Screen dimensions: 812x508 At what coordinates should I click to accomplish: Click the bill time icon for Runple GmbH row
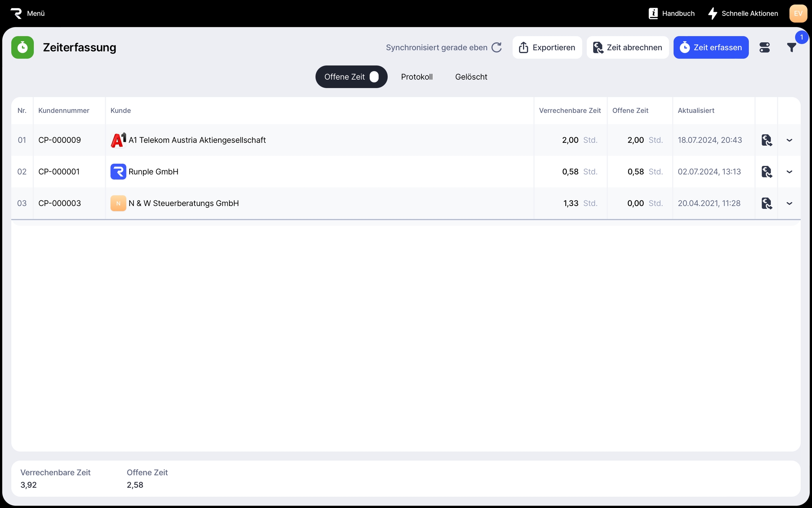pyautogui.click(x=767, y=172)
